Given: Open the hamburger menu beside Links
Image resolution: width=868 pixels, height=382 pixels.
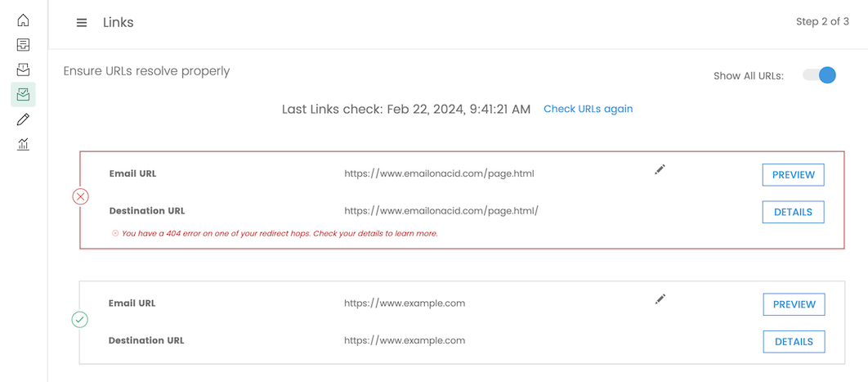Looking at the screenshot, I should point(82,23).
